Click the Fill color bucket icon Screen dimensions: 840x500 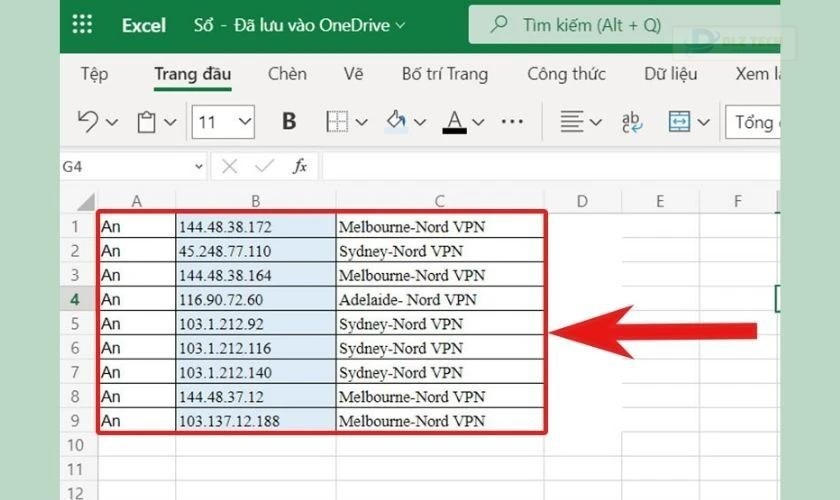tap(396, 121)
